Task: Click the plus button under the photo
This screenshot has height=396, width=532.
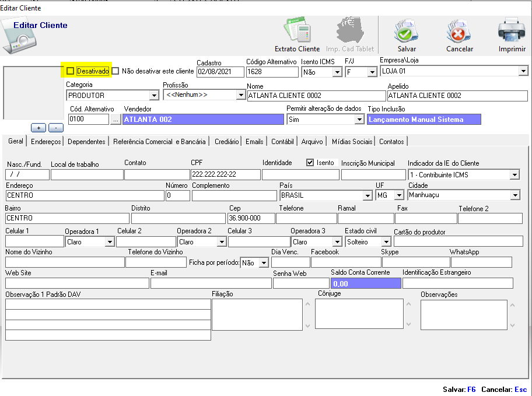Action: pos(38,128)
